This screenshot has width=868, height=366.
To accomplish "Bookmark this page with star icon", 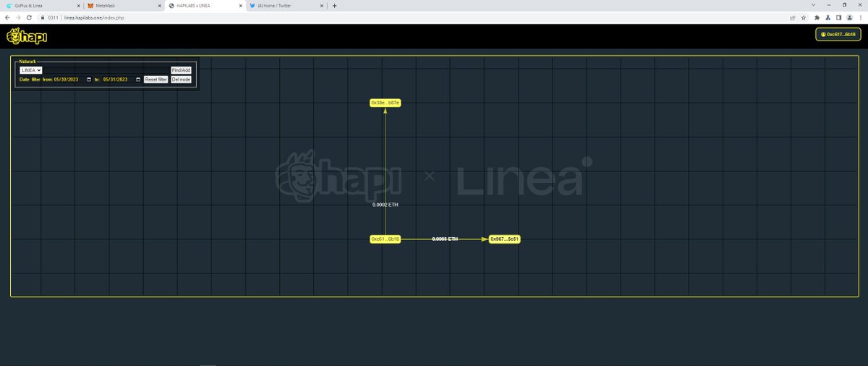I will [804, 17].
